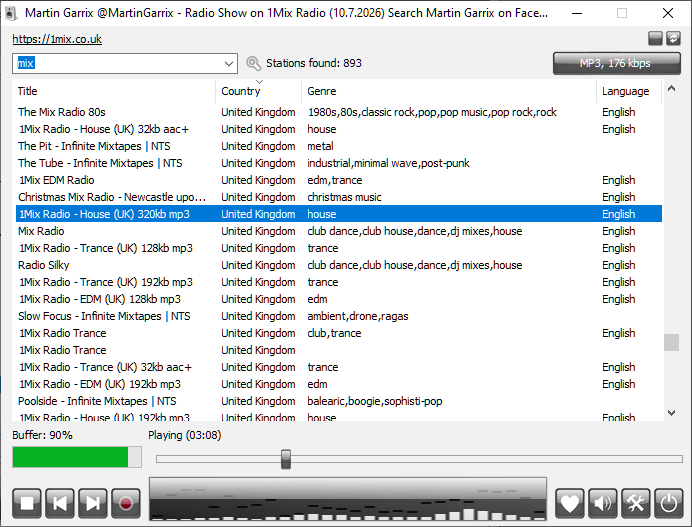Click 'Playing (03:08)' status text

(184, 435)
